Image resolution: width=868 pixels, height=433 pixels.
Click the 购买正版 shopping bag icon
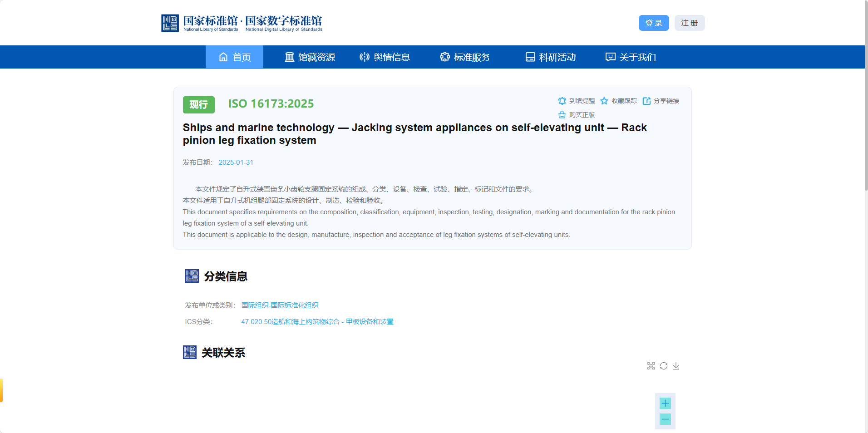pyautogui.click(x=562, y=115)
